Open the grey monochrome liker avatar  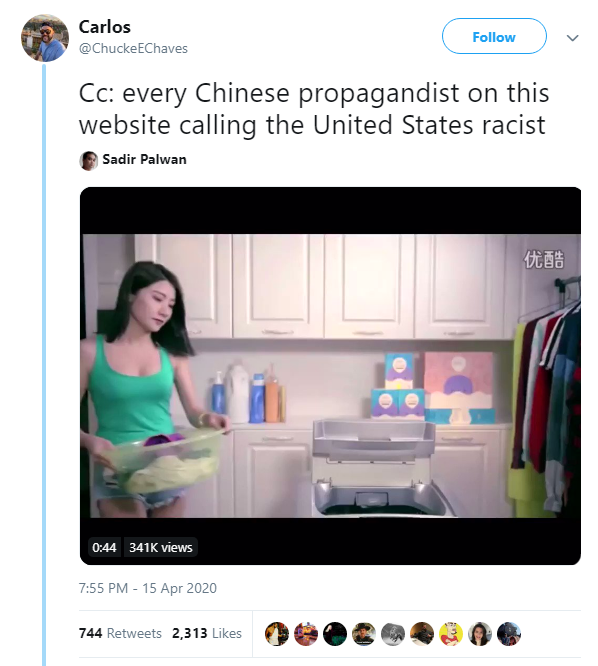click(393, 634)
